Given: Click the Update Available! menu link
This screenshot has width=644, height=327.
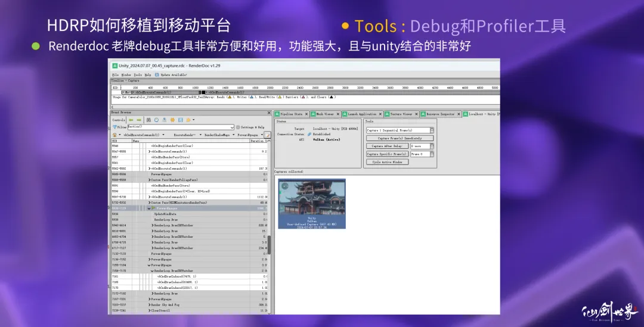Looking at the screenshot, I should coord(174,75).
